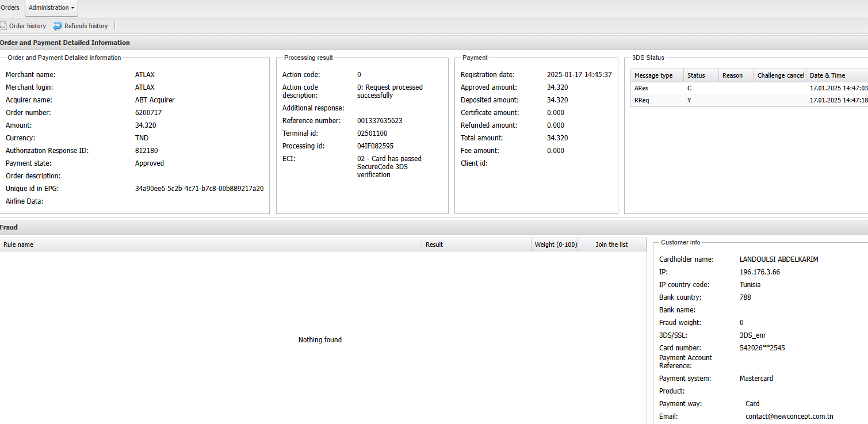Click the Challenge cancel column header
The height and width of the screenshot is (424, 868).
tap(781, 75)
